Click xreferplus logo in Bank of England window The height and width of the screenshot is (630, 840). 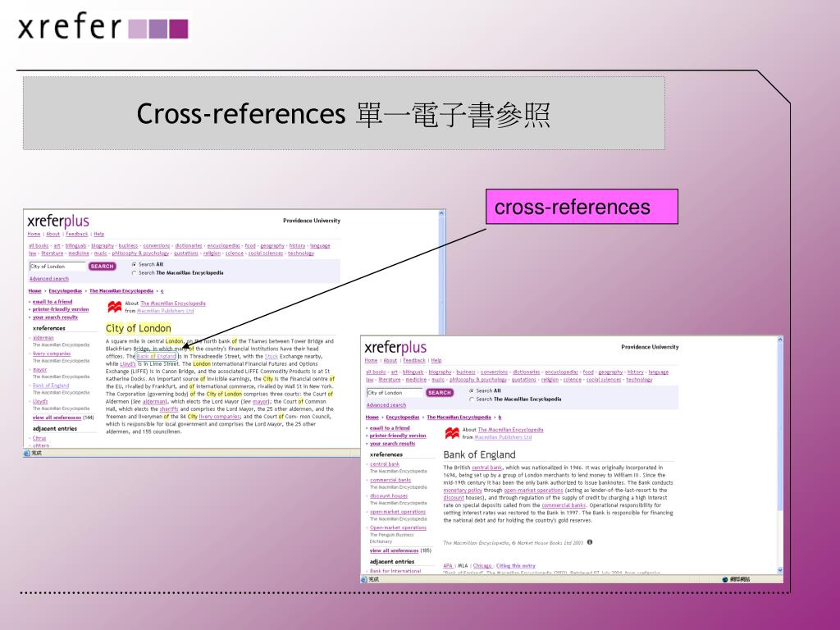pos(395,347)
